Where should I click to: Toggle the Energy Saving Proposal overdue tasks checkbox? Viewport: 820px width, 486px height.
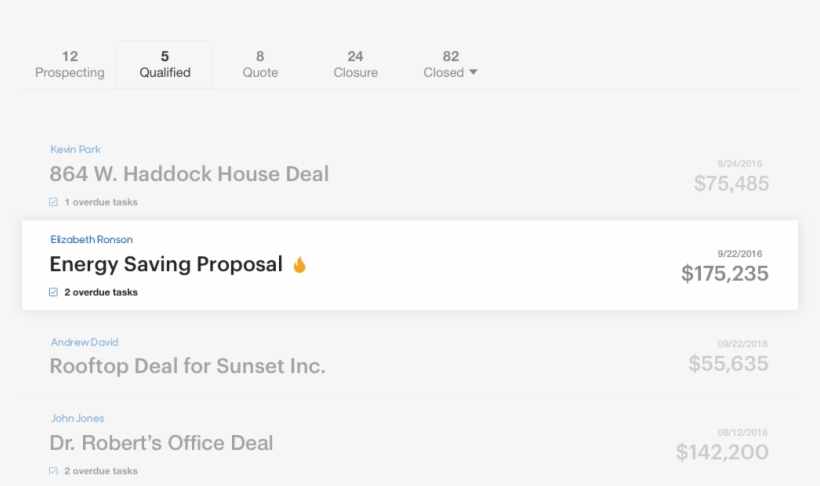click(54, 293)
